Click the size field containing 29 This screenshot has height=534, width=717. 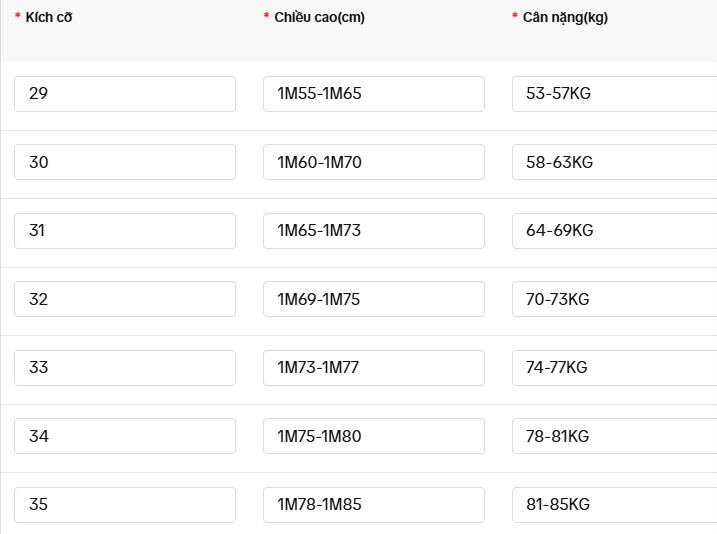click(125, 94)
